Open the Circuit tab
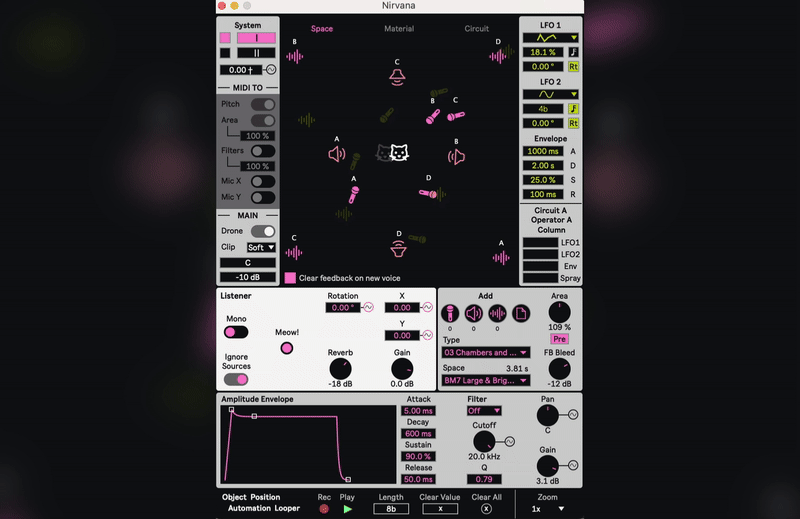The image size is (800, 519). click(477, 29)
